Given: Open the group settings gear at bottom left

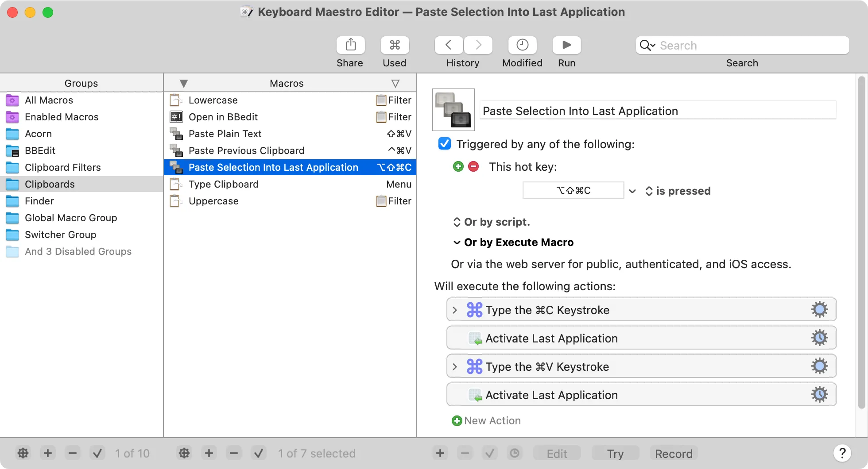Looking at the screenshot, I should [23, 453].
